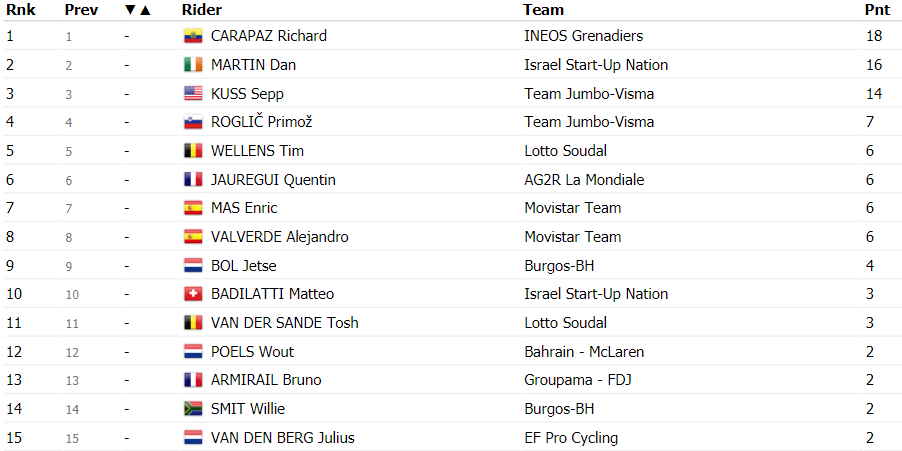Open rider link VAN DER SANDE Tosh
This screenshot has width=902, height=451.
coord(285,323)
